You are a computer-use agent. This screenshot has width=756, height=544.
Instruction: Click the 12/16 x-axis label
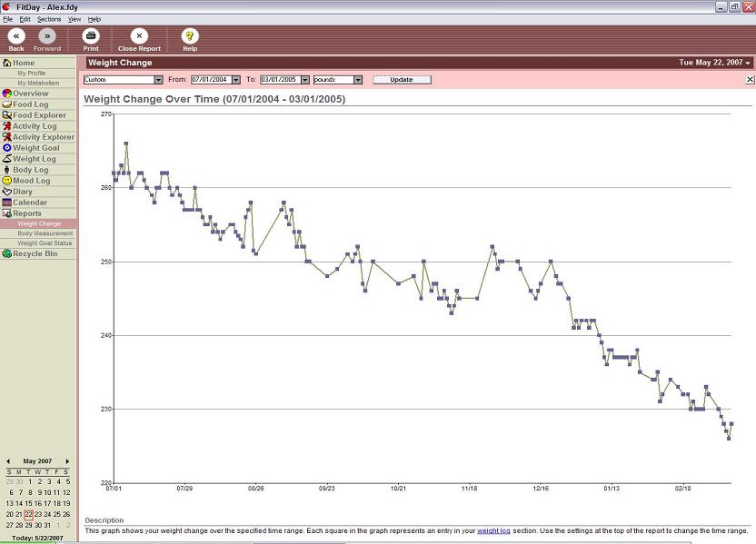click(x=541, y=489)
